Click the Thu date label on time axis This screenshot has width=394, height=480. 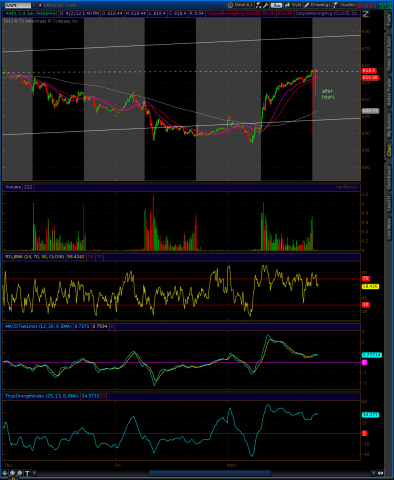pyautogui.click(x=8, y=465)
